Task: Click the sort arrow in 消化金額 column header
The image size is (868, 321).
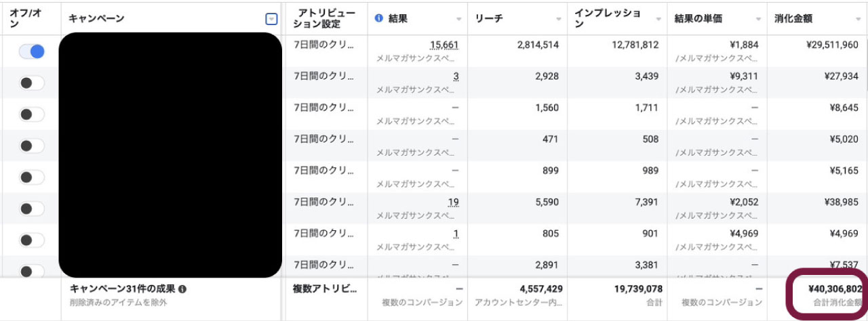Action: tap(859, 19)
